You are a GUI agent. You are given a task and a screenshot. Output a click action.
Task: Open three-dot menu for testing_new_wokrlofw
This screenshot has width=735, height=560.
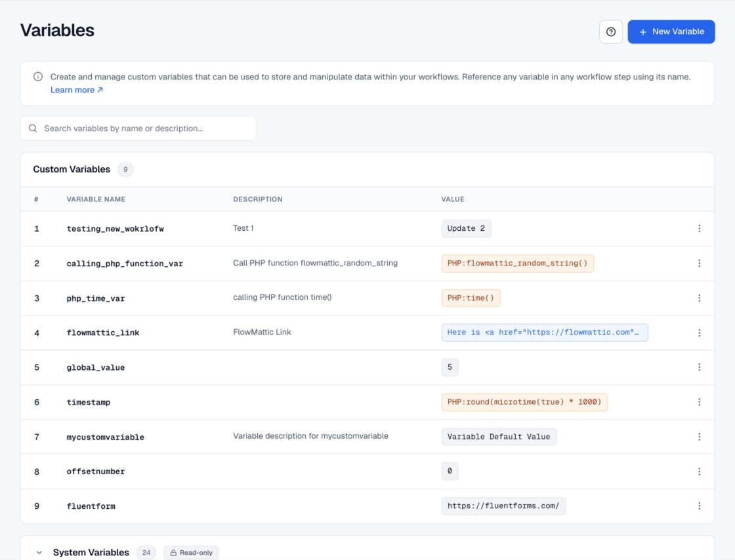[700, 228]
